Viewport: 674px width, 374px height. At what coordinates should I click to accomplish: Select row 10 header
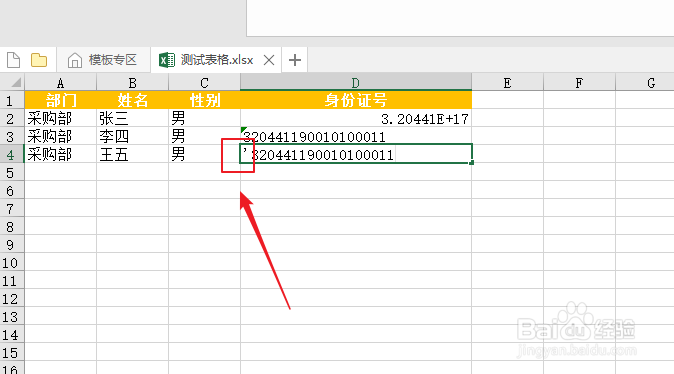pyautogui.click(x=12, y=263)
